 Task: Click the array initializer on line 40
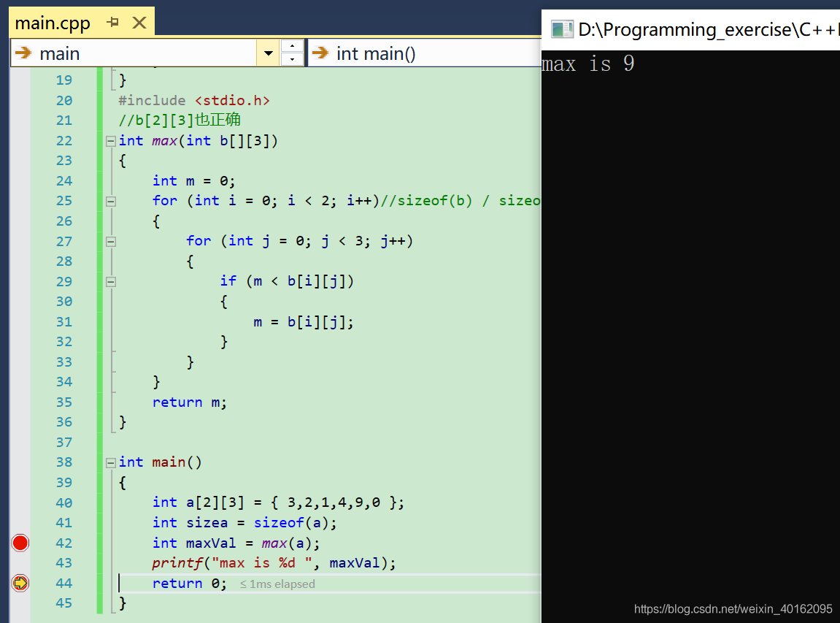point(337,503)
